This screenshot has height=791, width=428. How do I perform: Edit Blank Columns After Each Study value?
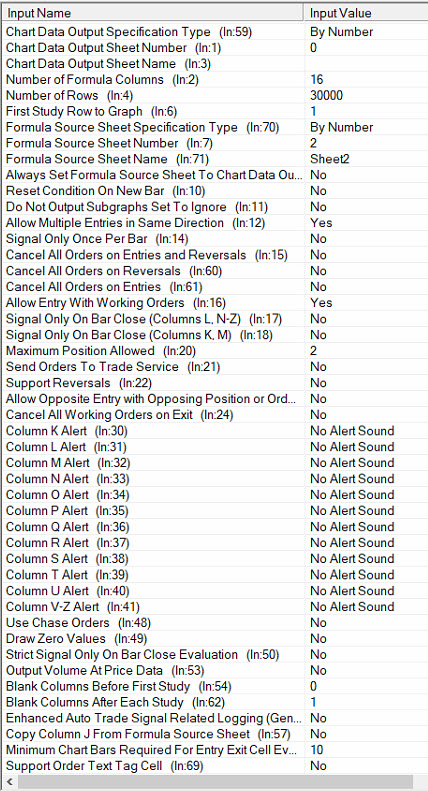click(366, 702)
